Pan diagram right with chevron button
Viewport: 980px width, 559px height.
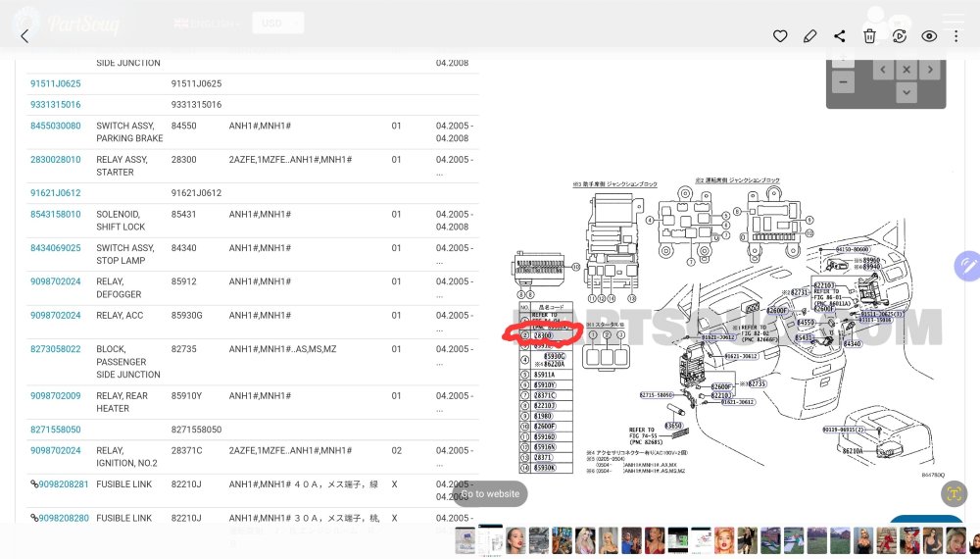click(x=930, y=70)
